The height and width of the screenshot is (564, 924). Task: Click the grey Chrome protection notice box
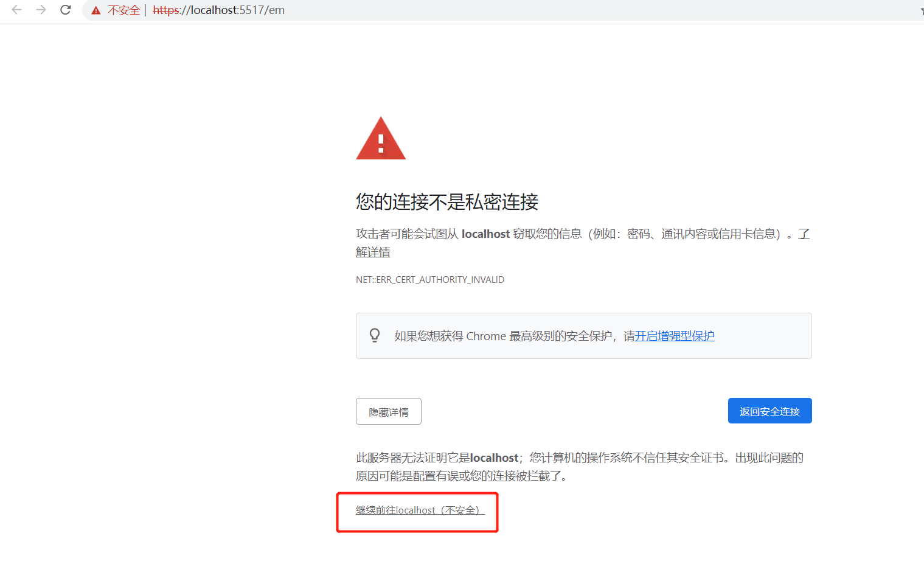point(583,335)
